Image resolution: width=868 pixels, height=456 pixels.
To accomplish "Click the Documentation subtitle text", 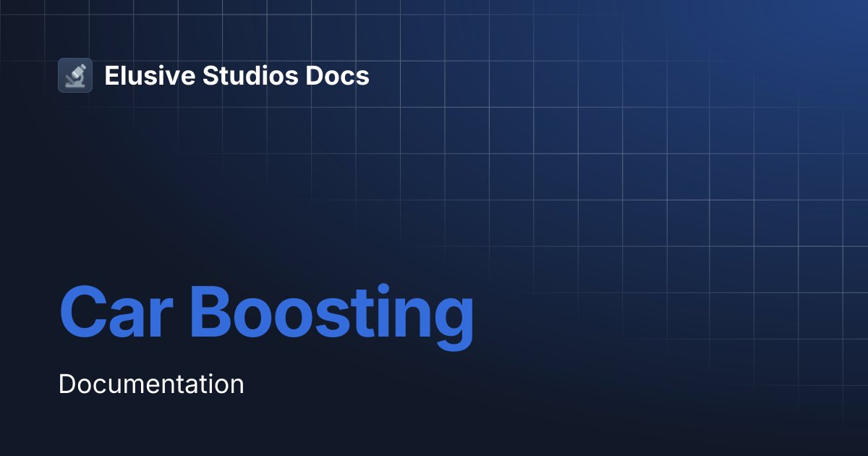I will pyautogui.click(x=151, y=384).
